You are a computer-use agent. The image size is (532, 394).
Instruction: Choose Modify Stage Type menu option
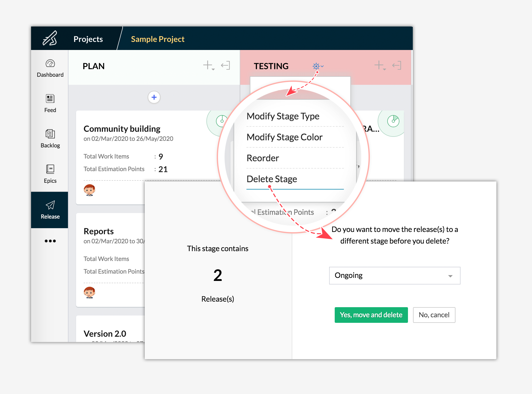[x=283, y=116]
